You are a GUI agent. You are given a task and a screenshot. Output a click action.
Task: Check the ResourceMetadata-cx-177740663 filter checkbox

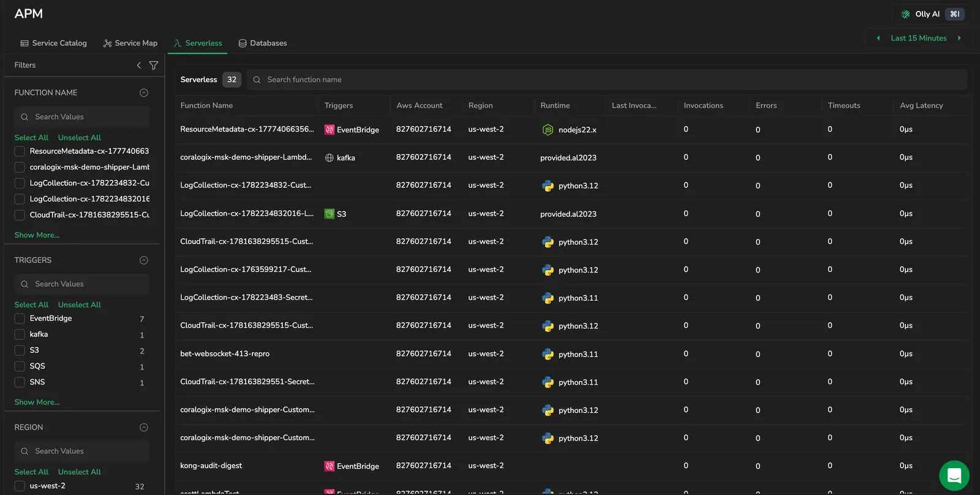20,151
